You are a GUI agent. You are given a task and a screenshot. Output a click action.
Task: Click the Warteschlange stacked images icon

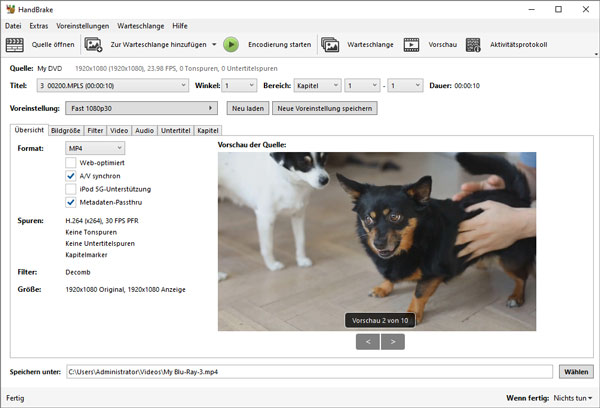330,45
